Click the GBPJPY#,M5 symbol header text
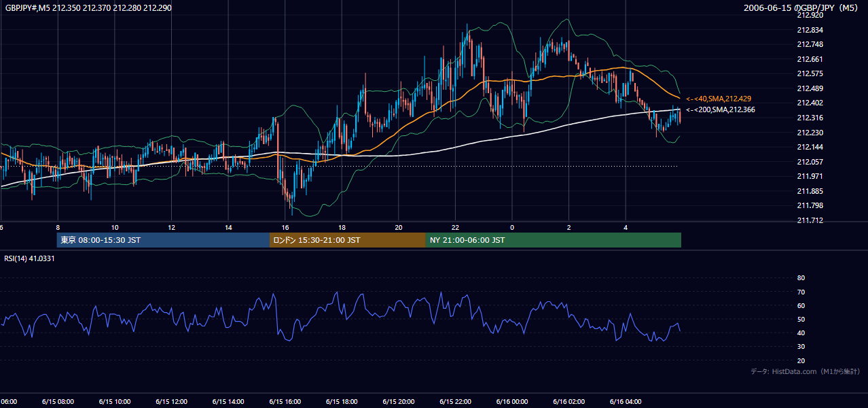868x408 pixels. (88, 7)
